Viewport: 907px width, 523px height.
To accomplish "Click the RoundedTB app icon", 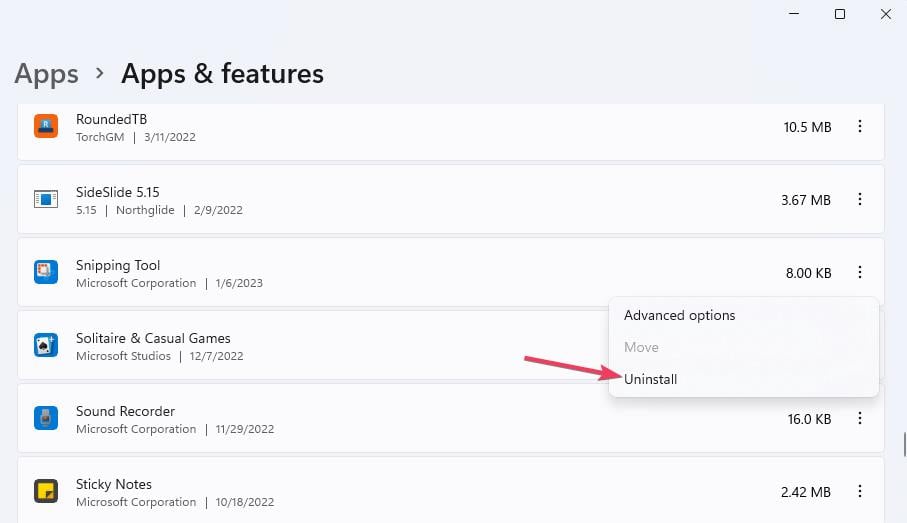I will 46,126.
